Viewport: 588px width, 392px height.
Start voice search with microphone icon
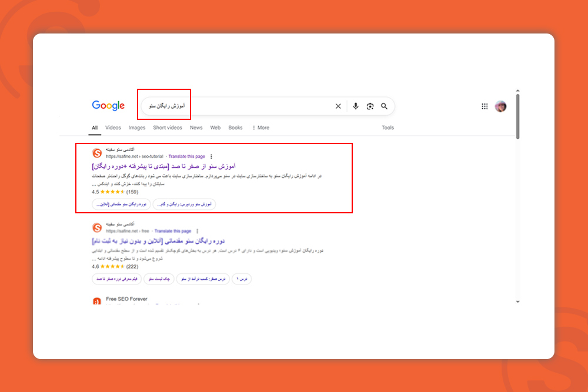pos(356,106)
